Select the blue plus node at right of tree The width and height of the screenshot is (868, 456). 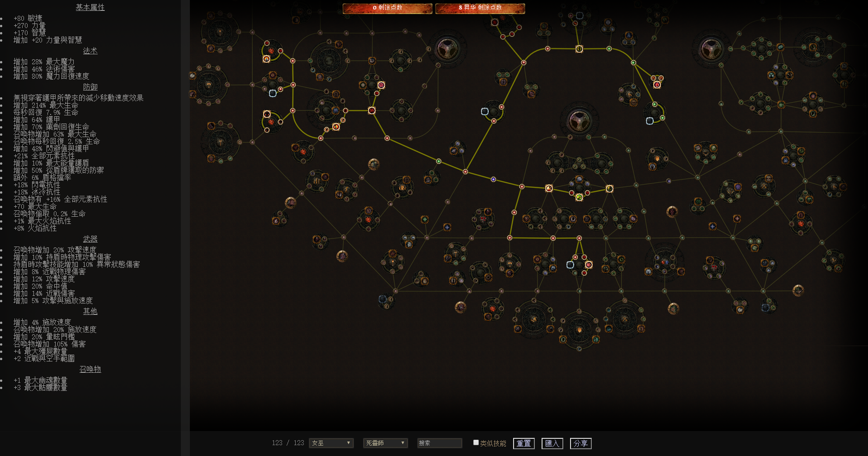(x=712, y=226)
